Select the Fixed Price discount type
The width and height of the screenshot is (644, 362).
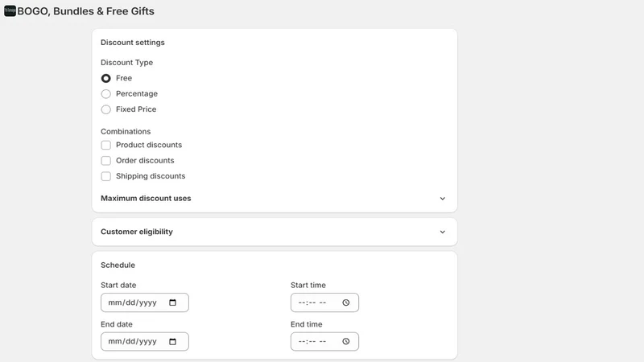click(x=106, y=109)
